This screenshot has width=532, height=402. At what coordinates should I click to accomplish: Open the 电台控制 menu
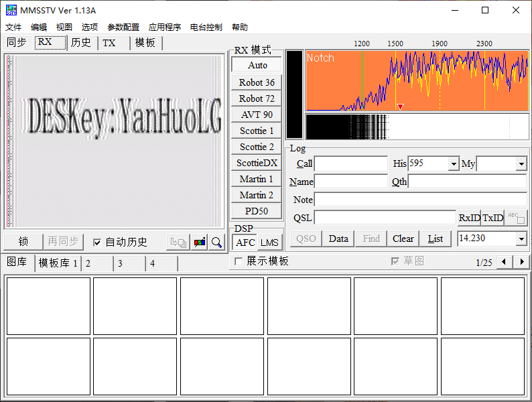(206, 27)
